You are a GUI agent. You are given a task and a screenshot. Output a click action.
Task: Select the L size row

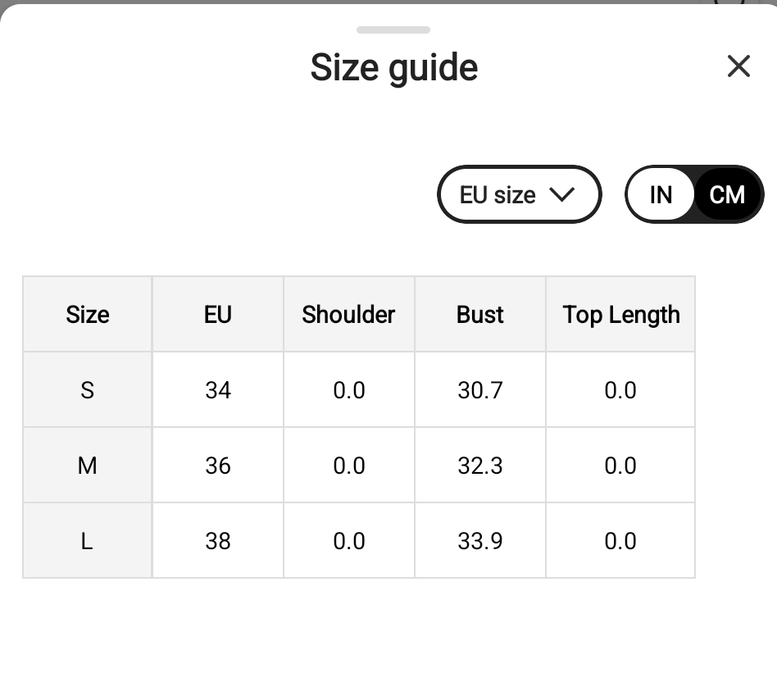[87, 539]
